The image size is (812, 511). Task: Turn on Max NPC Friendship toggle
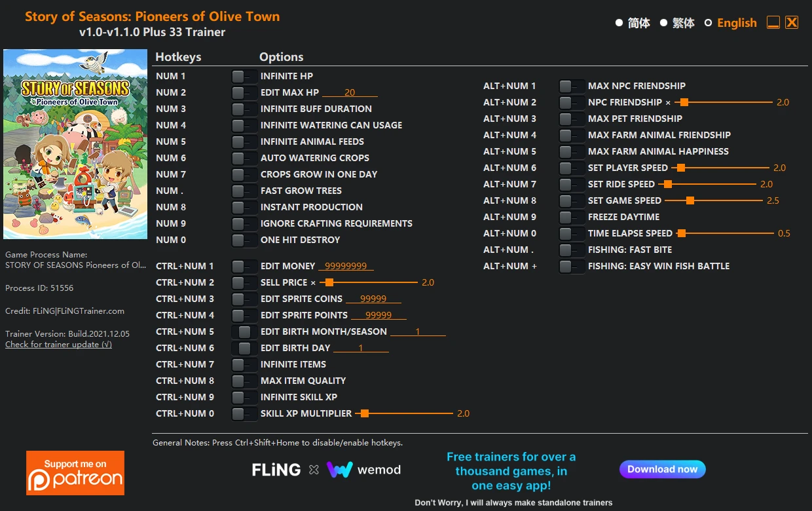click(572, 86)
